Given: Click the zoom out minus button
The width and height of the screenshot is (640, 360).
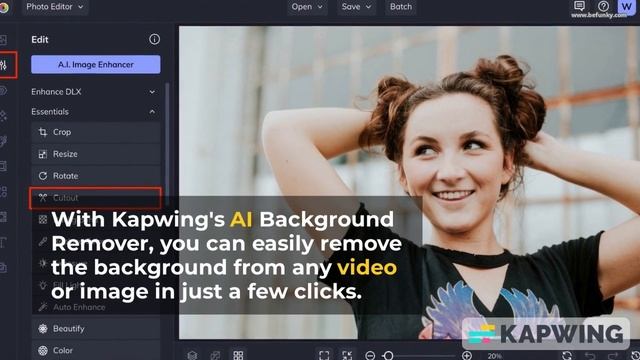Looking at the screenshot, I should coord(370,356).
